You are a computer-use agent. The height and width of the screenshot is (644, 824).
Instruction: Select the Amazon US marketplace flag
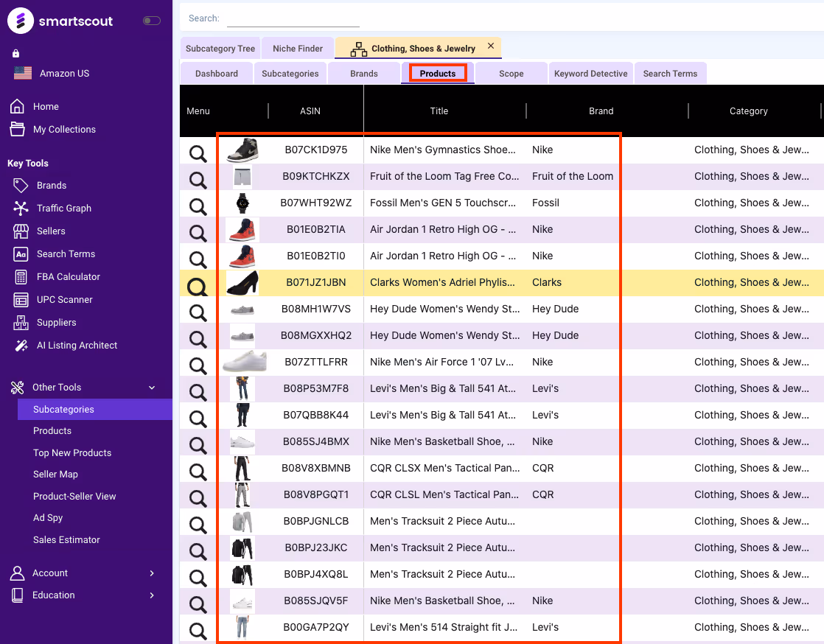point(23,73)
